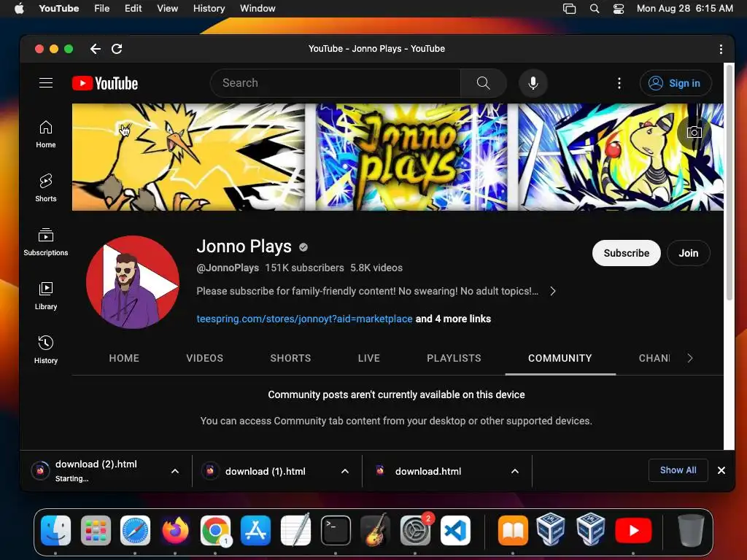Open the History menu in menu bar

209,9
